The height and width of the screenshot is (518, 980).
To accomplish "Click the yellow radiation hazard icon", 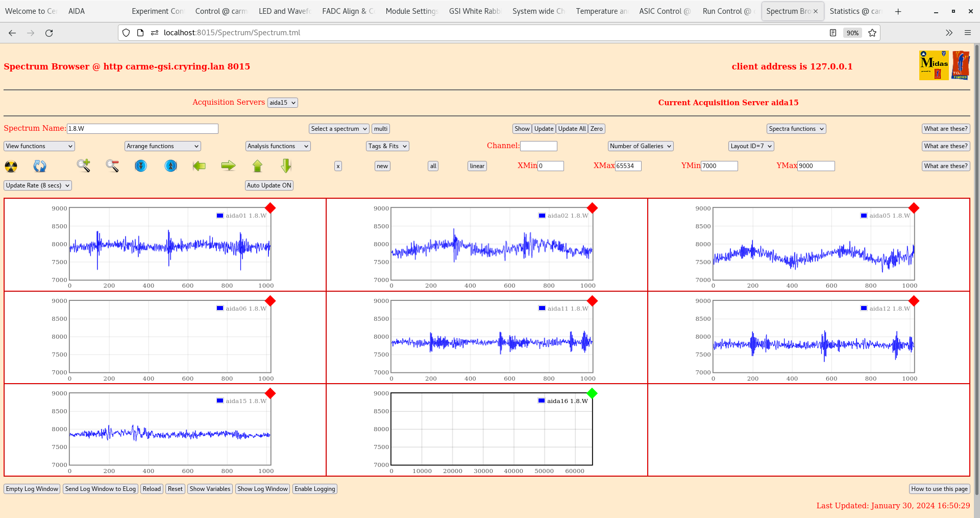I will (x=11, y=166).
